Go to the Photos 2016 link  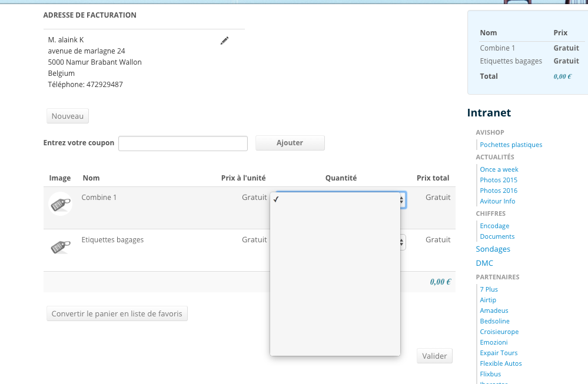click(x=499, y=191)
